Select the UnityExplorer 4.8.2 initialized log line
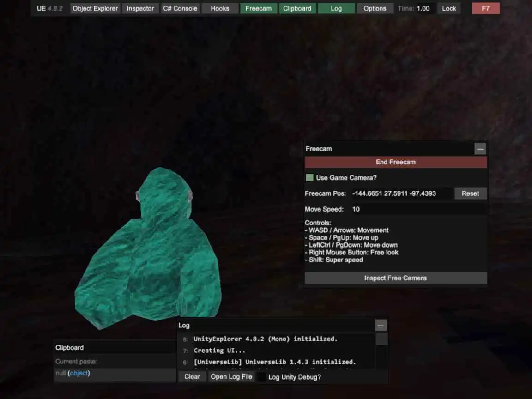Screen dimensions: 532x399 click(266, 339)
